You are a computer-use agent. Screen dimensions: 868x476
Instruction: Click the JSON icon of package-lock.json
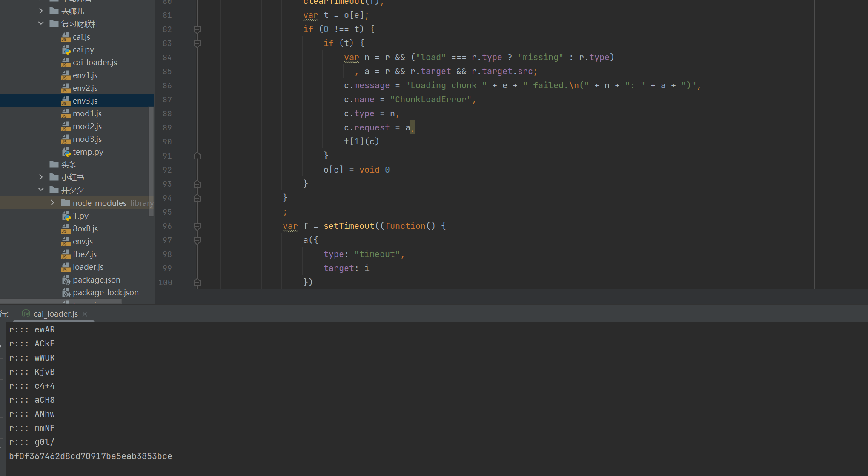click(66, 293)
